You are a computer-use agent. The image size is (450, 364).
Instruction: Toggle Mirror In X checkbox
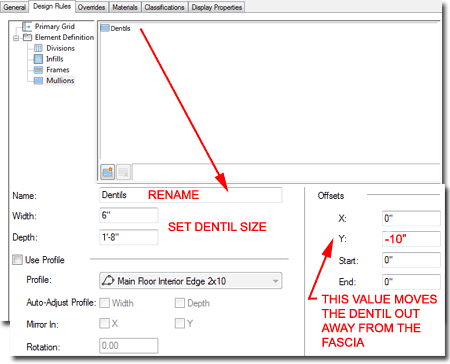coord(104,323)
